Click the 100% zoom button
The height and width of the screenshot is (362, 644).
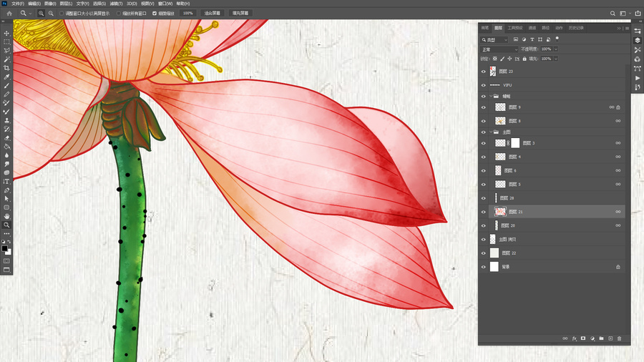pyautogui.click(x=187, y=13)
